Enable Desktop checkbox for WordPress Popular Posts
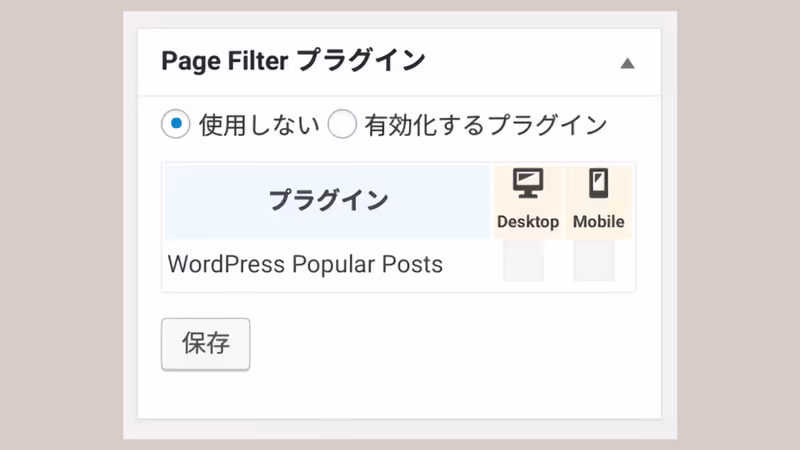800x450 pixels. [x=523, y=264]
